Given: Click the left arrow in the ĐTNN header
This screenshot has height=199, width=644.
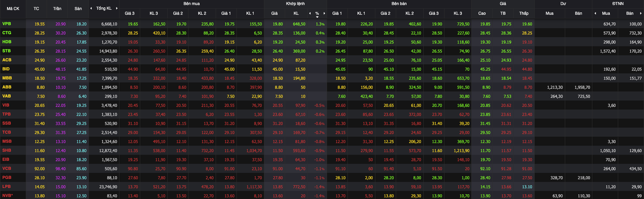Looking at the screenshot, I should click(595, 13).
